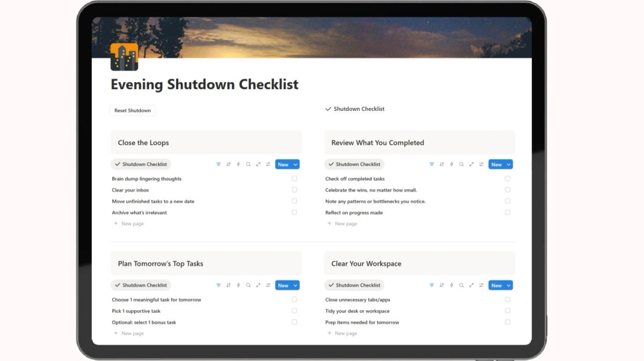Open New button dropdown arrow in Clear Your Workspace
This screenshot has height=361, width=644.
pyautogui.click(x=508, y=285)
